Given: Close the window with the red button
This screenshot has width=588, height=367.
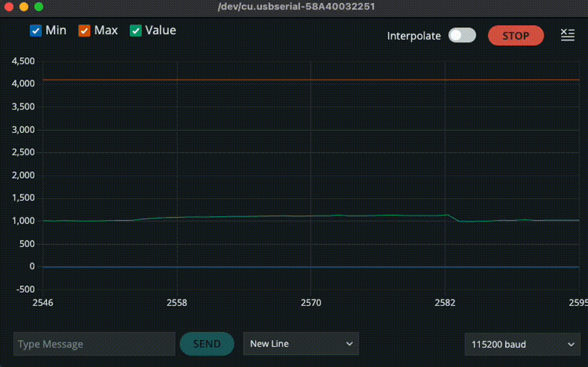Looking at the screenshot, I should [x=9, y=7].
